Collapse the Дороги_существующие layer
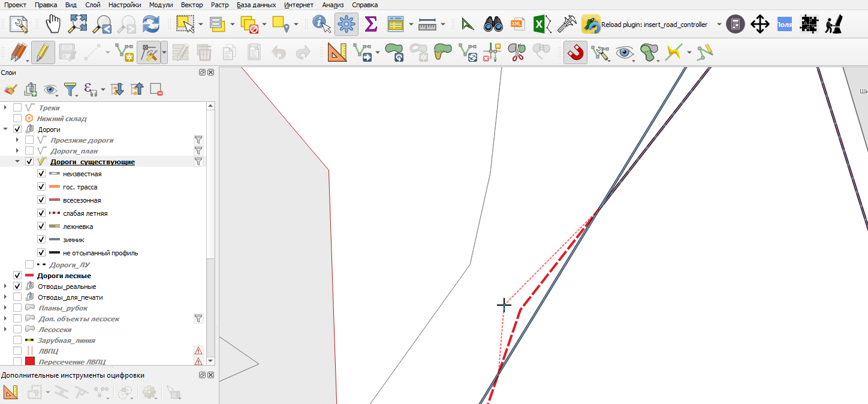This screenshot has width=868, height=404. click(17, 162)
